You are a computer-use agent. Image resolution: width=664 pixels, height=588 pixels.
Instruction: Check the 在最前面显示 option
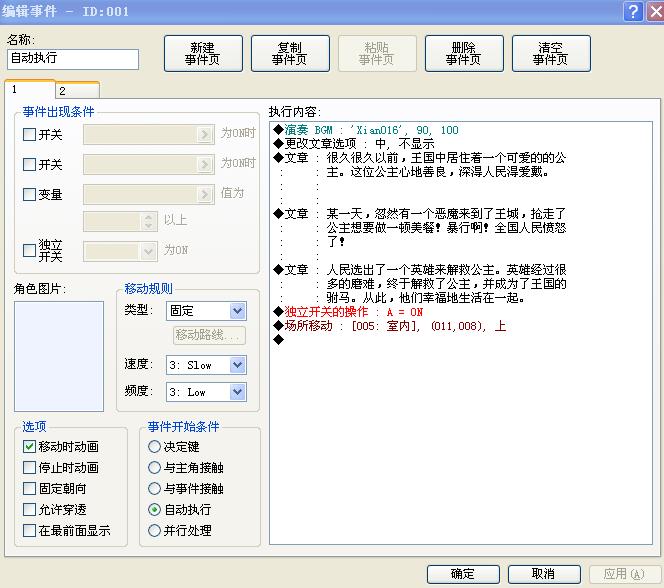[x=29, y=530]
